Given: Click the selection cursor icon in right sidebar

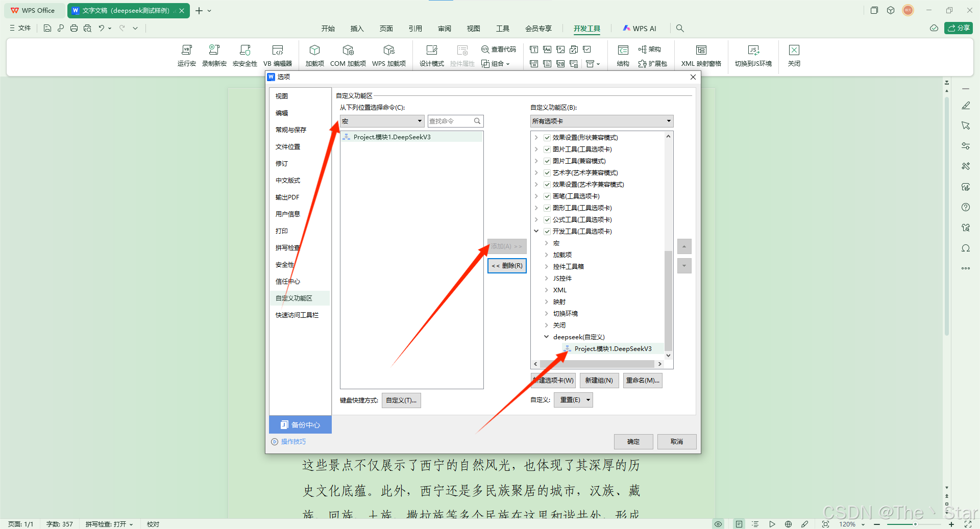Looking at the screenshot, I should click(x=965, y=125).
